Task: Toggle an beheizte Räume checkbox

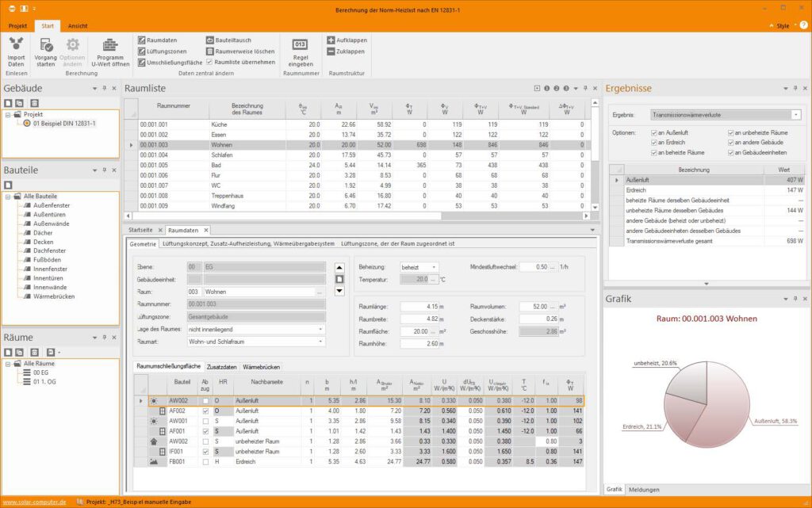Action: tap(654, 153)
